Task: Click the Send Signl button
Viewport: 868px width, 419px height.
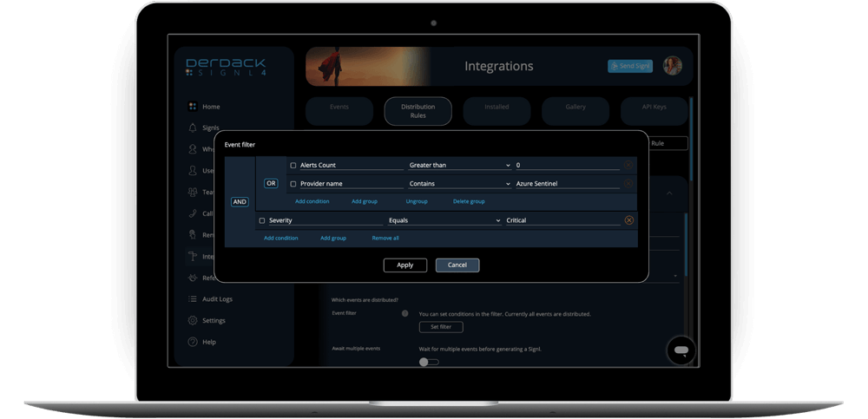Action: coord(630,66)
